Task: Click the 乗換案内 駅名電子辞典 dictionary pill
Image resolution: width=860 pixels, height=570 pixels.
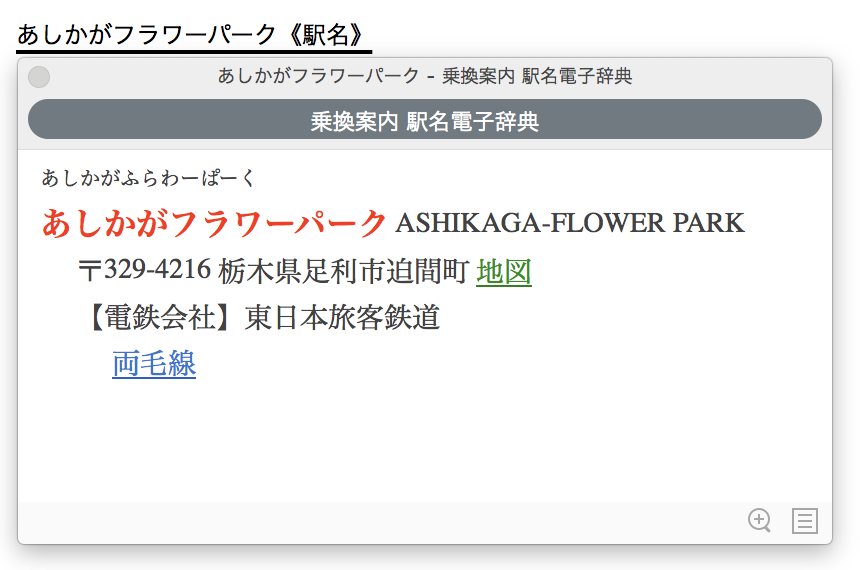Action: (425, 120)
